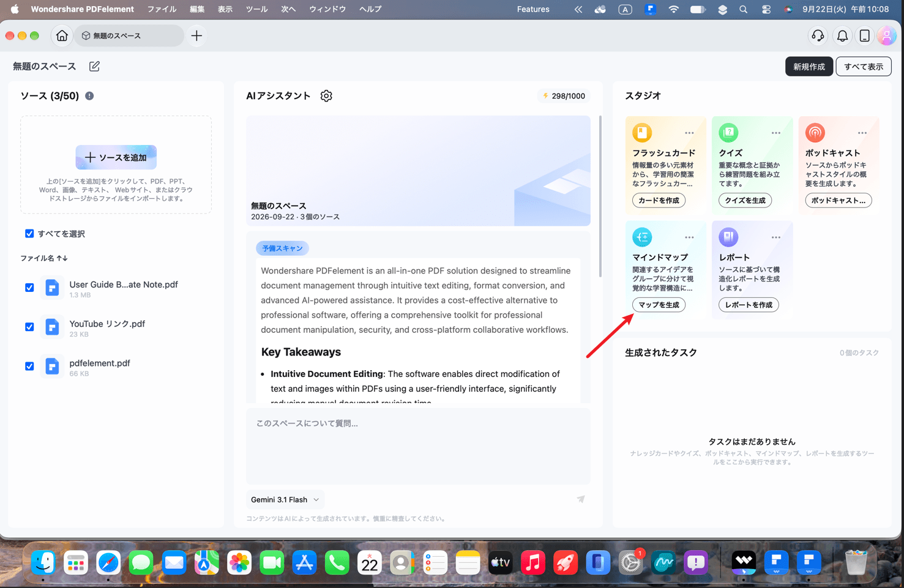Open the 編集 menu

point(197,9)
